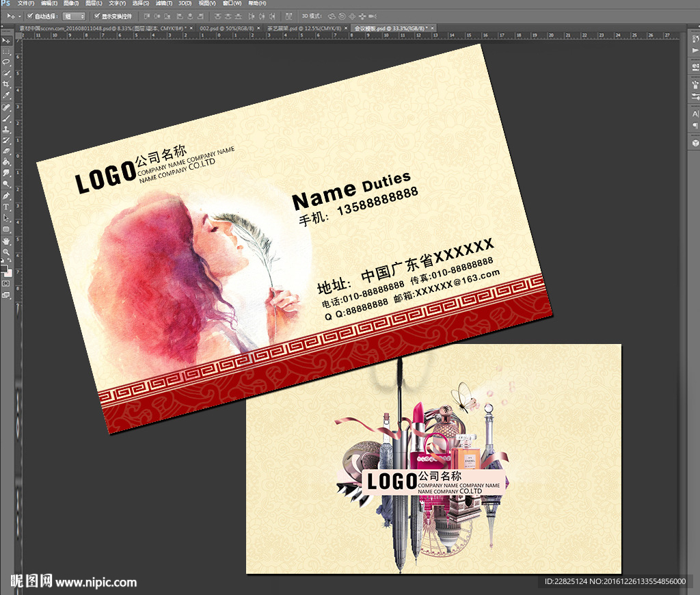Select the Smudge tool
700x595 pixels.
click(x=5, y=173)
